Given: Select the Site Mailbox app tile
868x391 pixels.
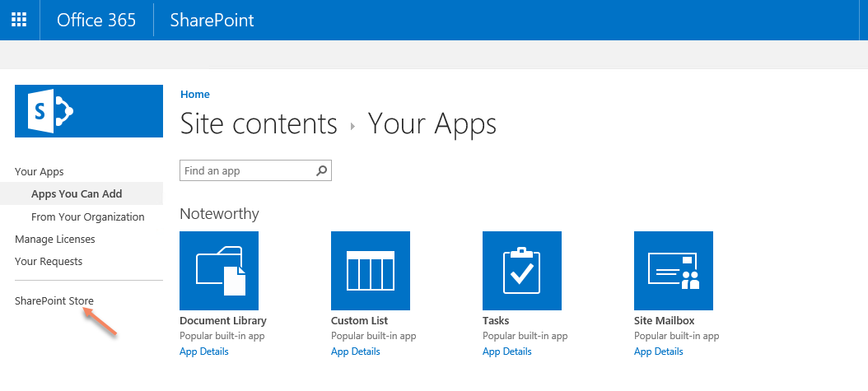Looking at the screenshot, I should 673,271.
